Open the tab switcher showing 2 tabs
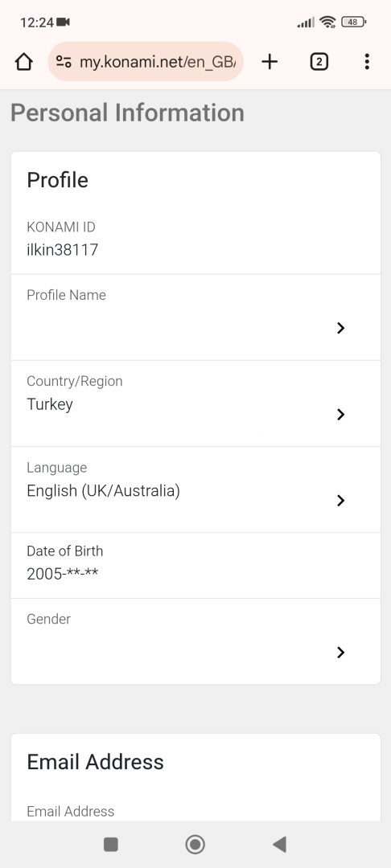Image resolution: width=391 pixels, height=868 pixels. pyautogui.click(x=319, y=61)
